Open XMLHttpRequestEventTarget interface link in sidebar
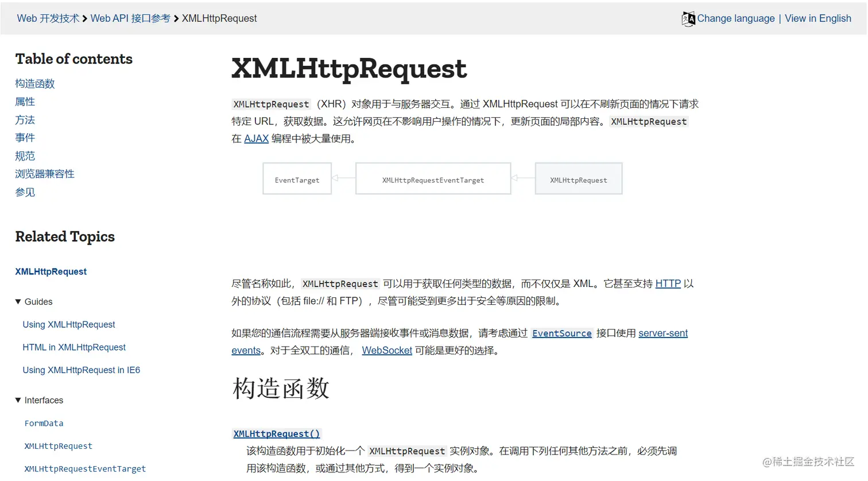 pos(85,469)
